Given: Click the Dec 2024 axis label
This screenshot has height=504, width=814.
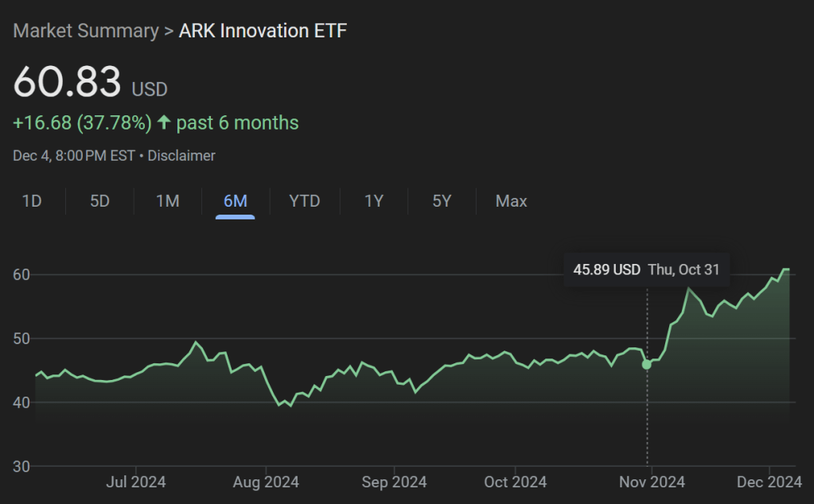Looking at the screenshot, I should point(769,482).
